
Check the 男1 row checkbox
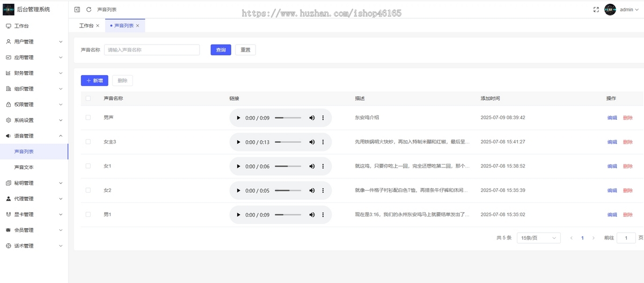88,214
